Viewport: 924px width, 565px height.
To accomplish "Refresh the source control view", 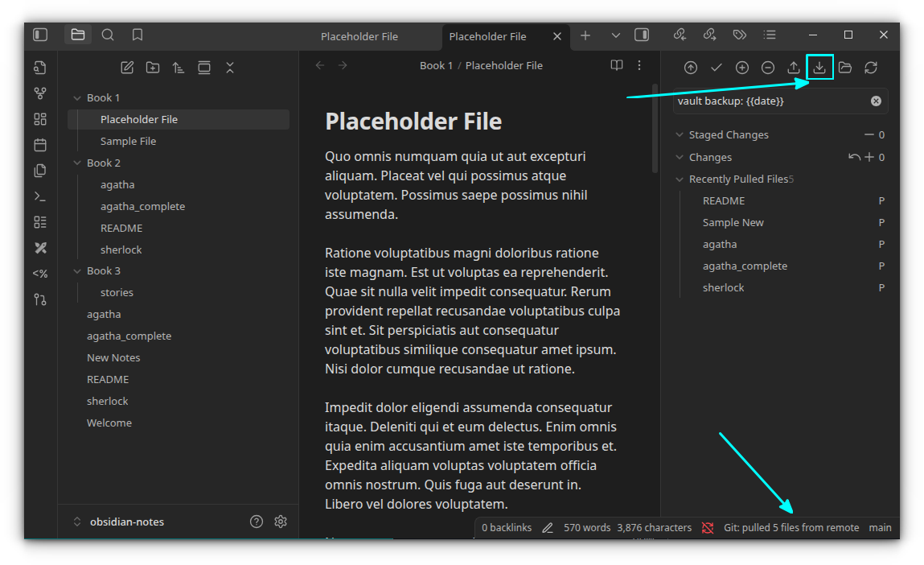I will pyautogui.click(x=870, y=68).
